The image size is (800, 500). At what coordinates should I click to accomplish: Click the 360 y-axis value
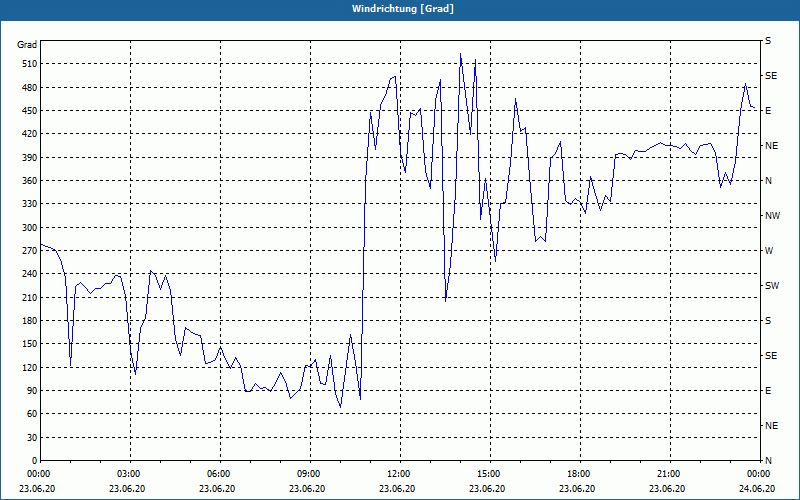[28, 181]
